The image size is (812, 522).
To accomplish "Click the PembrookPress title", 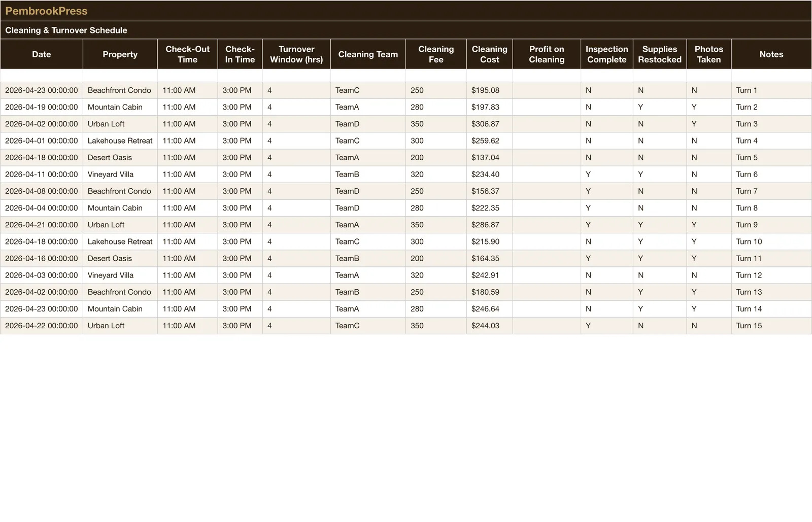I will click(46, 11).
